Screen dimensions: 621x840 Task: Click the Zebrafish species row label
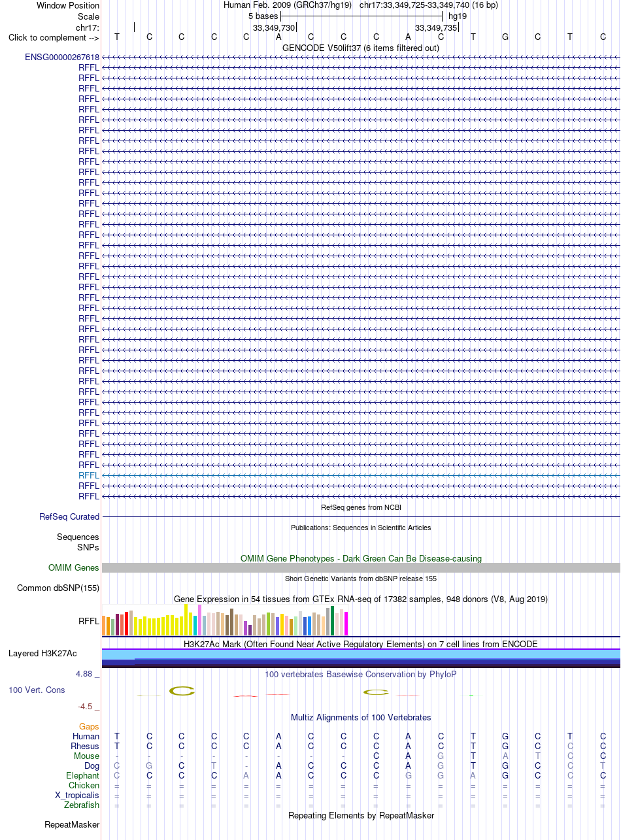click(x=82, y=805)
